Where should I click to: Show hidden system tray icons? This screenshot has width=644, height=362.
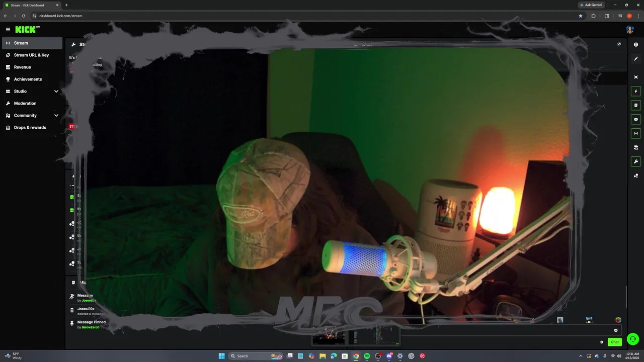click(581, 356)
